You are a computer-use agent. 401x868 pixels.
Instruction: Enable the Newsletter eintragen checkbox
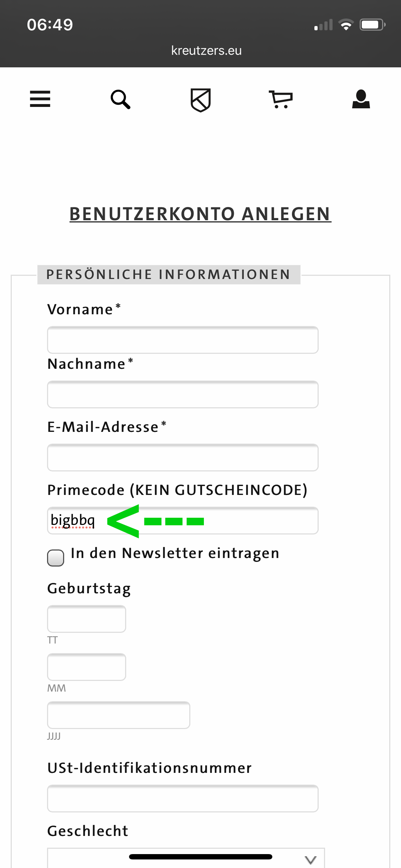coord(56,558)
